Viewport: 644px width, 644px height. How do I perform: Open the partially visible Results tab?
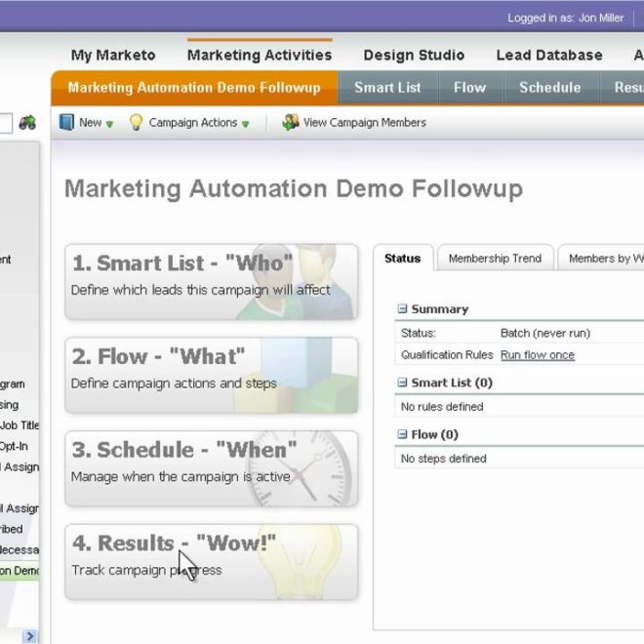point(622,88)
